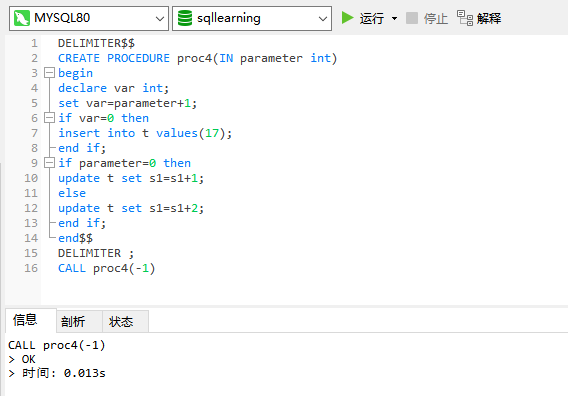Collapse the 'if parameter=0 then' fold marker
The height and width of the screenshot is (396, 568).
tap(49, 163)
